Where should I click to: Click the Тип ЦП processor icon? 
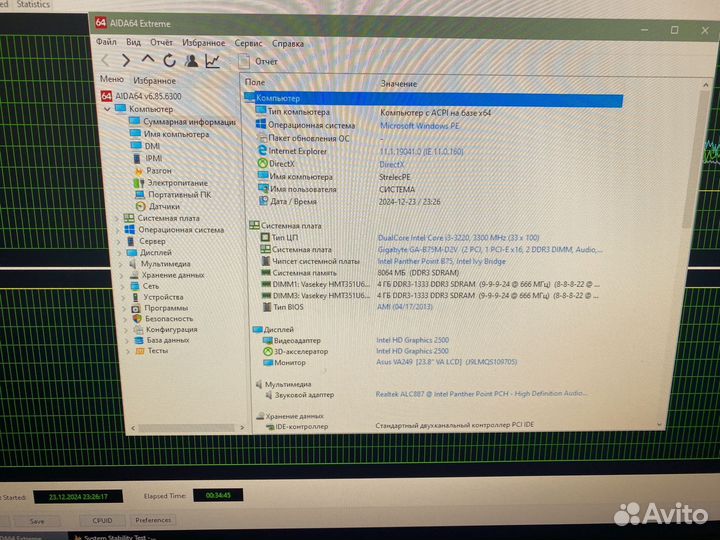point(265,237)
